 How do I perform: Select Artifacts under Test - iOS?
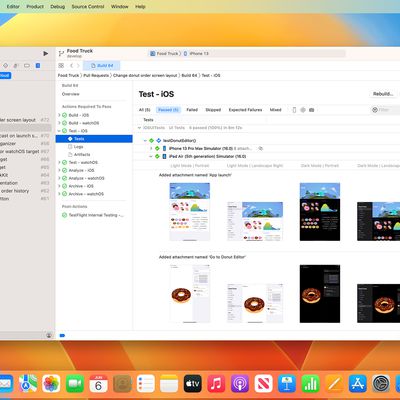(x=82, y=154)
